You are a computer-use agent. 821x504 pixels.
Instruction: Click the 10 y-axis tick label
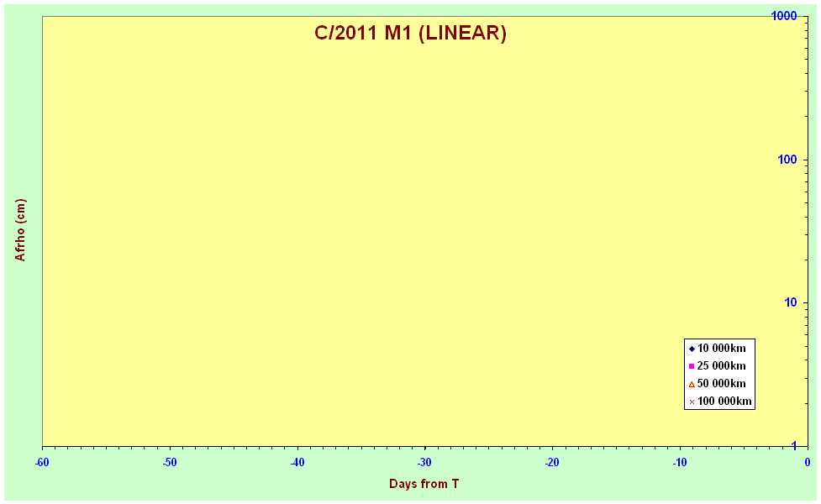click(790, 302)
